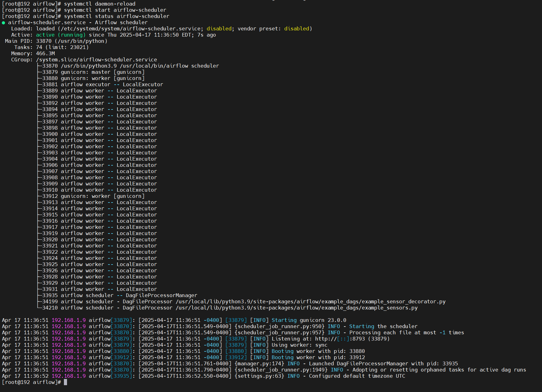This screenshot has width=542, height=392.
Task: Click '/system.slice/airflow-scheduler.service' CGroup path
Action: click(x=96, y=60)
